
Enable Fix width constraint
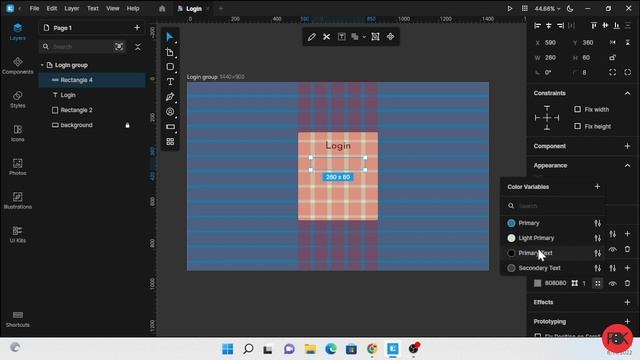[577, 109]
